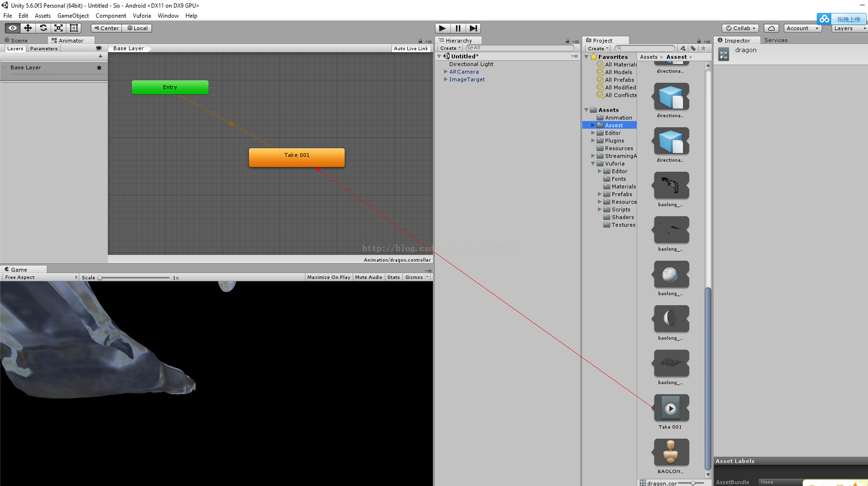Open Hierarchy Create dropdown

pos(450,48)
